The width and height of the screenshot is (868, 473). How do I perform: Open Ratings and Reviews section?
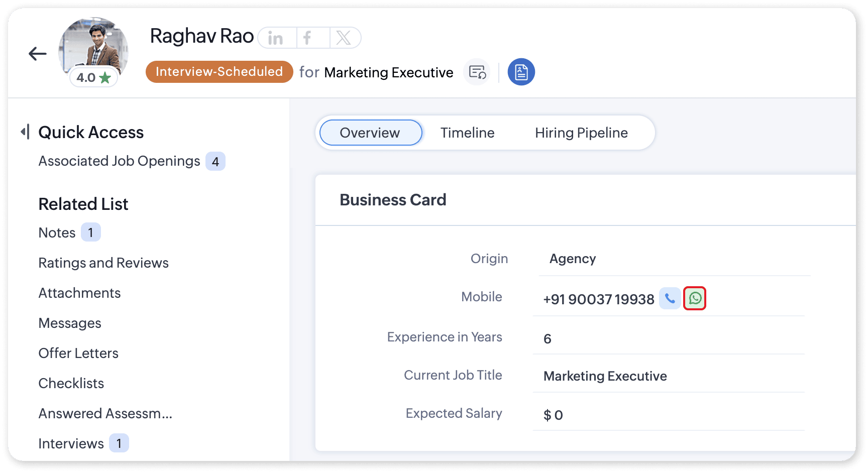(x=103, y=263)
